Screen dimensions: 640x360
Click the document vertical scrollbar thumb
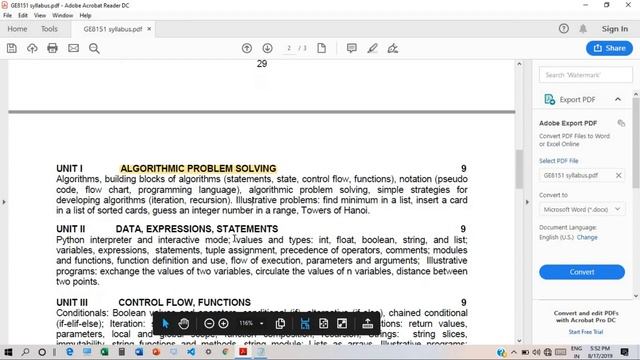pos(519,169)
